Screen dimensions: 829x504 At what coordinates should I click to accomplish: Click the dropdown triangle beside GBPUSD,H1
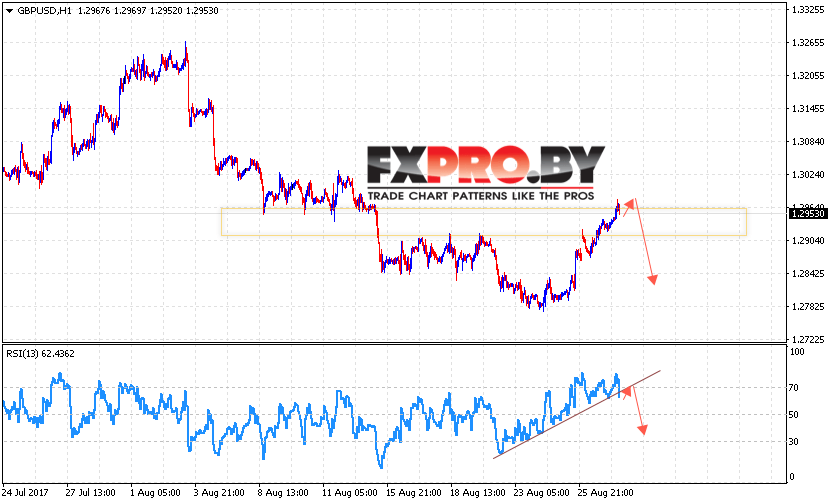pyautogui.click(x=9, y=11)
